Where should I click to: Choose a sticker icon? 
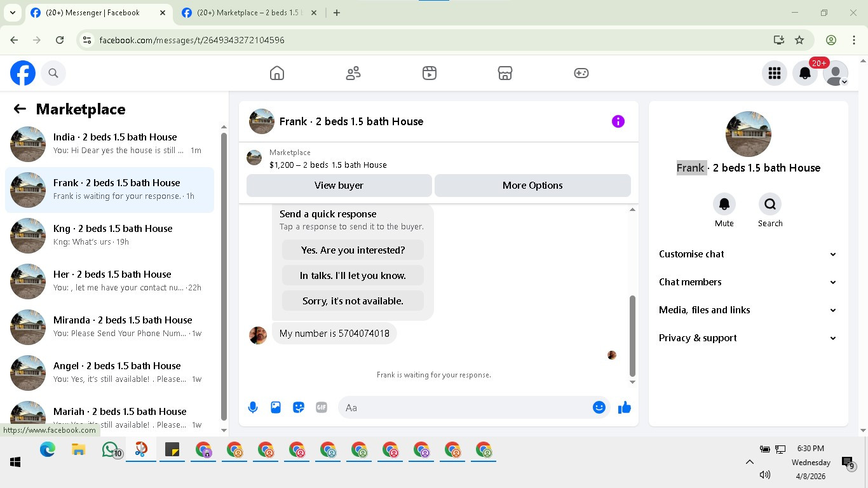coord(299,407)
